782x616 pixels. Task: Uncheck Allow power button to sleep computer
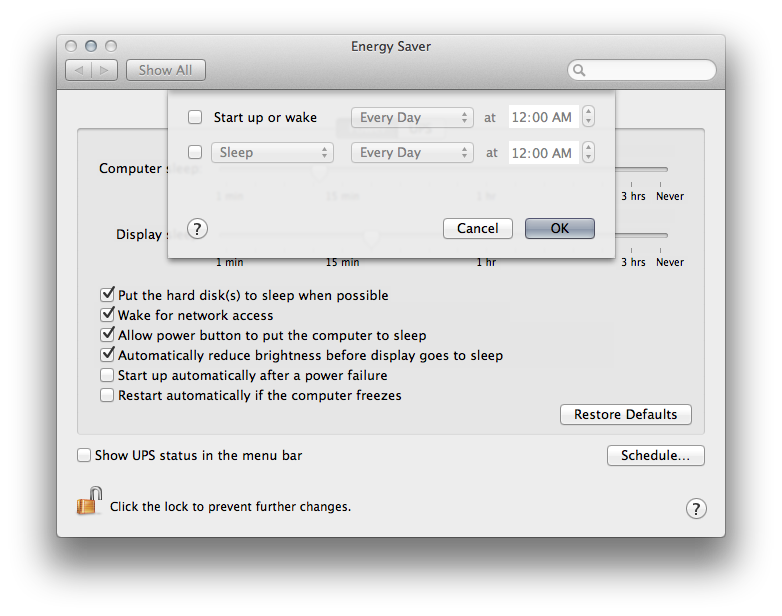click(107, 335)
